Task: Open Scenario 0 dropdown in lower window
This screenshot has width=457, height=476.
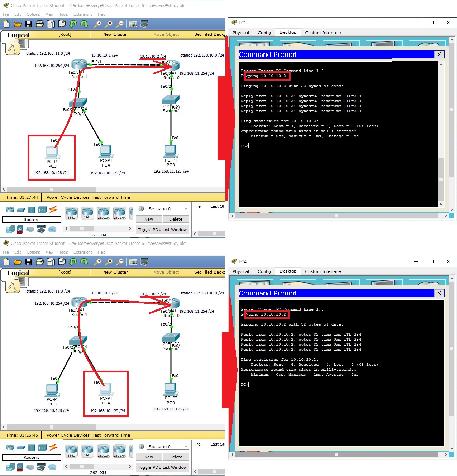Action: click(x=168, y=446)
